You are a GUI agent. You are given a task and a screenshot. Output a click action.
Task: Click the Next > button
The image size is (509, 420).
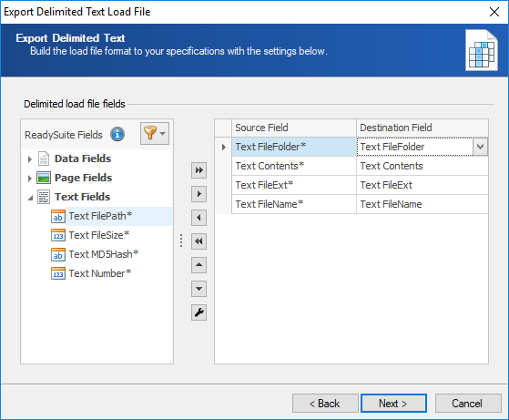click(x=393, y=404)
